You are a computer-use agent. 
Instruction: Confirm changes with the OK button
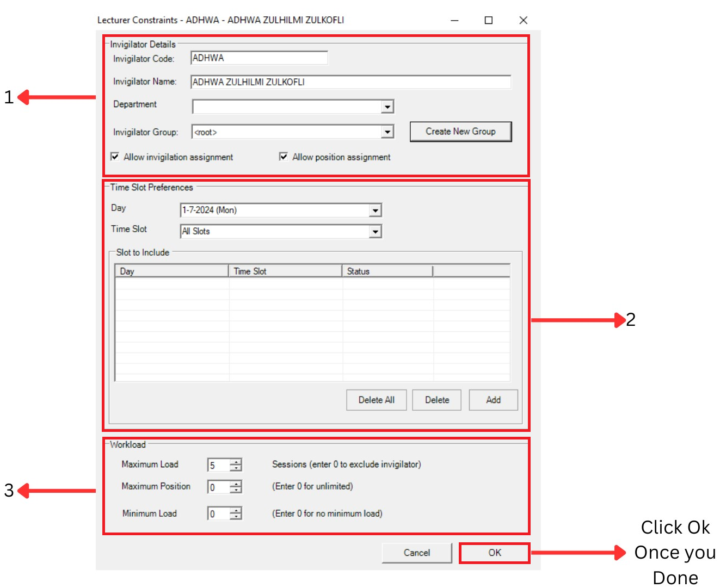(x=494, y=553)
